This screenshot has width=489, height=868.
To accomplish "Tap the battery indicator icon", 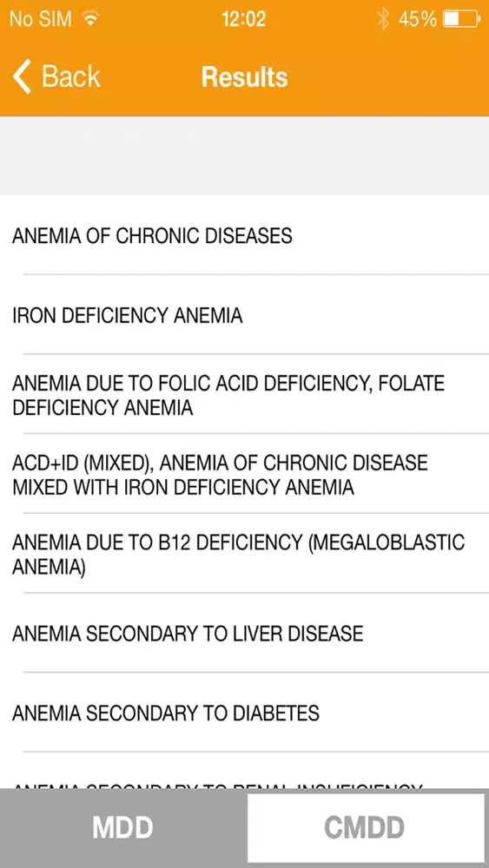I will (462, 19).
